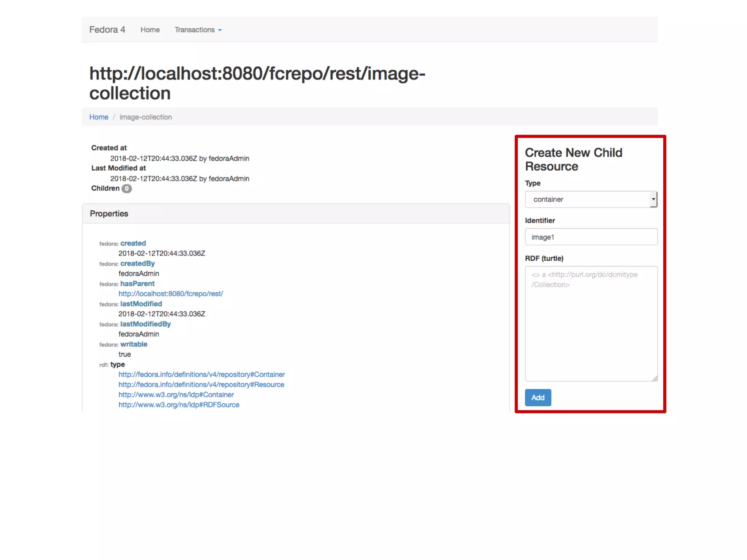747x560 pixels.
Task: Open the repository#Container type link
Action: [202, 374]
